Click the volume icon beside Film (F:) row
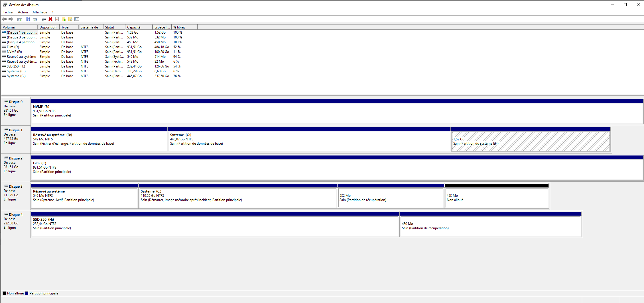The width and height of the screenshot is (644, 303). (4, 47)
